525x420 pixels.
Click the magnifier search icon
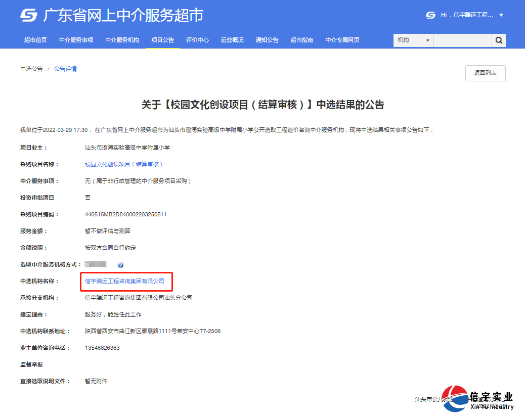499,40
